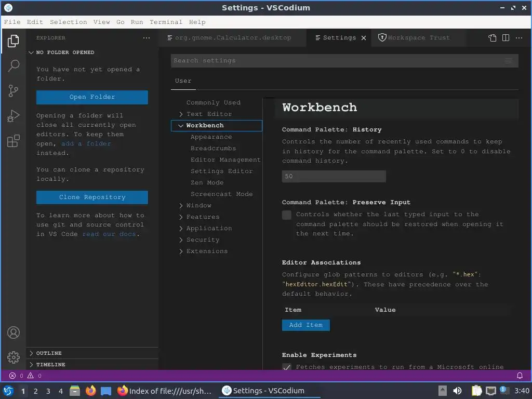Click the Clone Repository button

point(92,197)
